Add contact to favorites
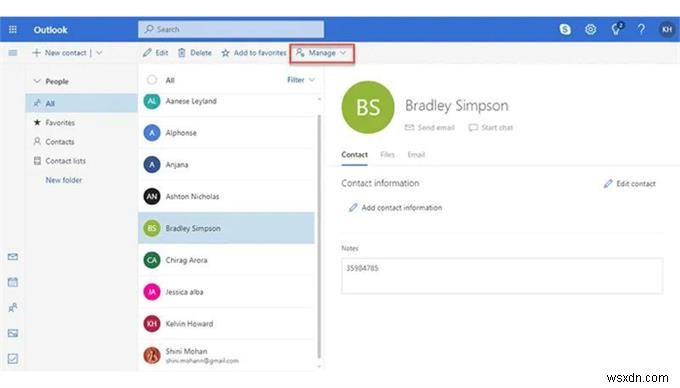Viewport: 680px width, 388px height. point(254,53)
